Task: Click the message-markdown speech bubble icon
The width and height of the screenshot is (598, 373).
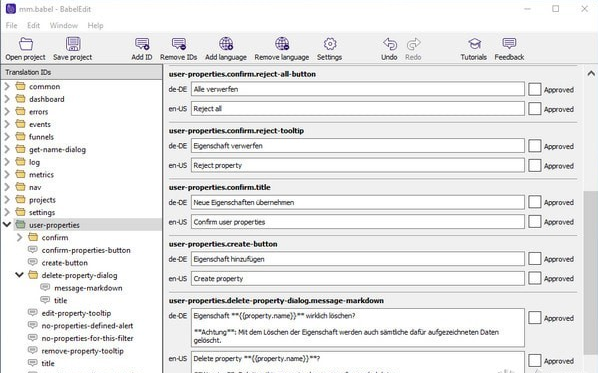Action: (45, 288)
